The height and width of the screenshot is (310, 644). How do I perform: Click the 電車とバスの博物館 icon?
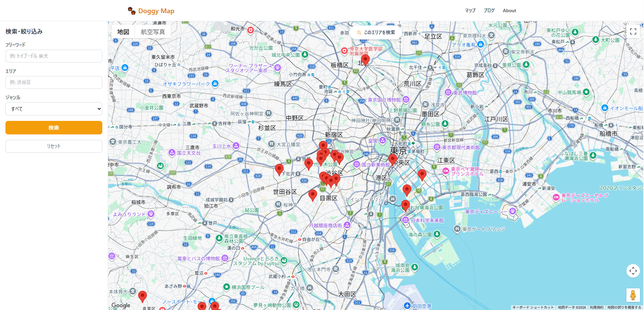tap(225, 258)
